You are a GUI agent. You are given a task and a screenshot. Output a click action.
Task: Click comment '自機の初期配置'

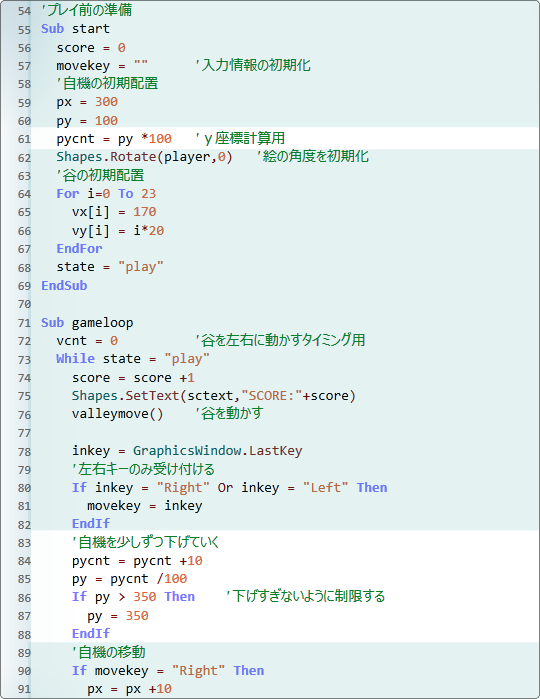107,83
